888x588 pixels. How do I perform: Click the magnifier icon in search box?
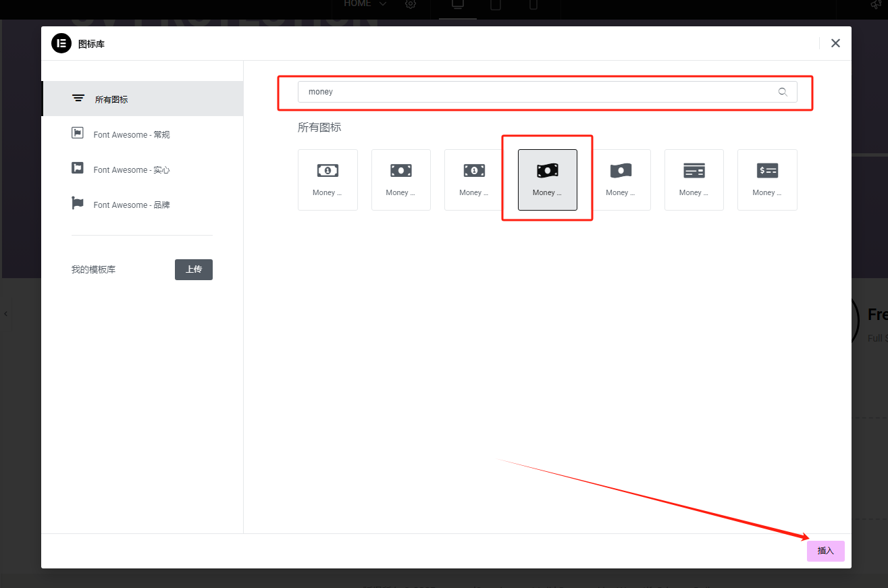783,92
